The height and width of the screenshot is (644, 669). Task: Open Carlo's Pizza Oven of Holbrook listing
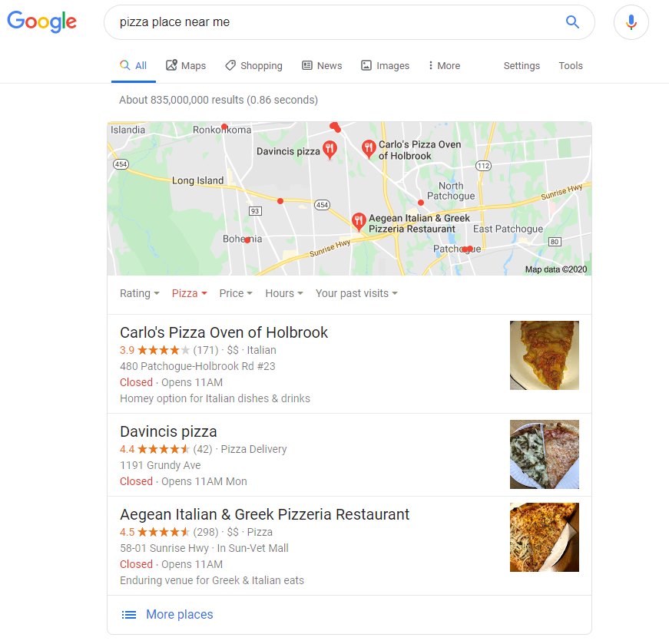(x=224, y=332)
